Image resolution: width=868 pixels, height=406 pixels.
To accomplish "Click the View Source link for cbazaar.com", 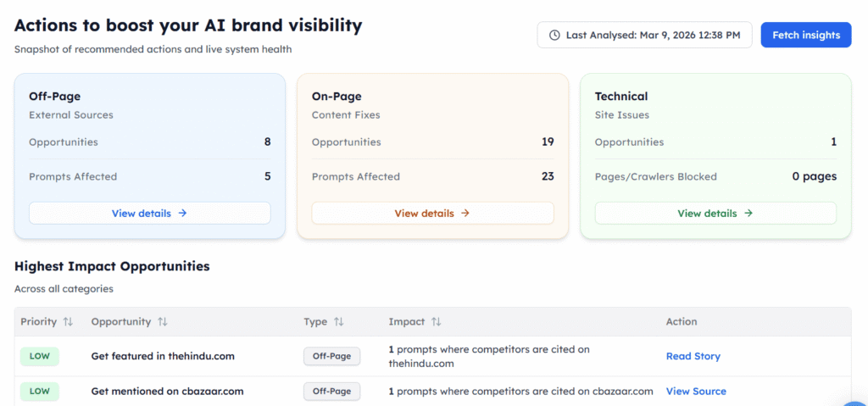I will tap(696, 391).
